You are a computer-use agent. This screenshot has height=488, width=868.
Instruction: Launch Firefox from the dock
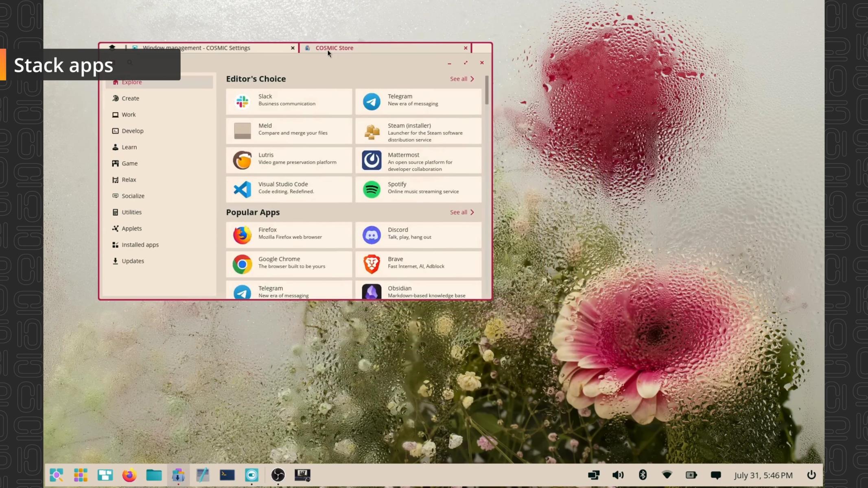click(x=129, y=475)
